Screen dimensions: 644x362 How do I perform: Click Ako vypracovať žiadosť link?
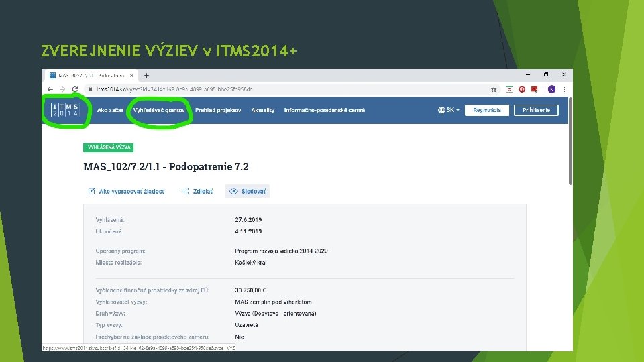point(126,191)
